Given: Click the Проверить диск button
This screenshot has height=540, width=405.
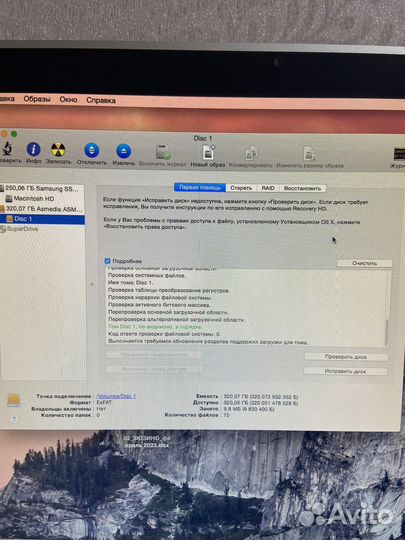Looking at the screenshot, I should click(346, 357).
